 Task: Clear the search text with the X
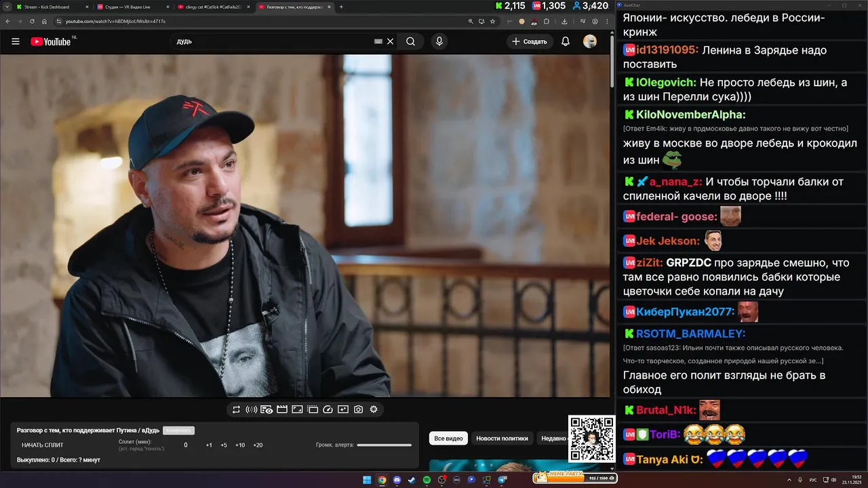(391, 41)
